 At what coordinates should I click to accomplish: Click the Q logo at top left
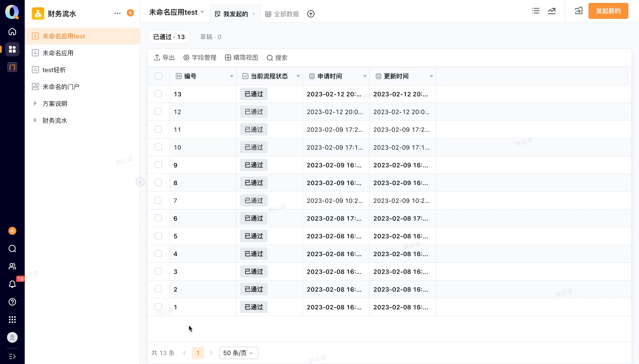click(12, 12)
